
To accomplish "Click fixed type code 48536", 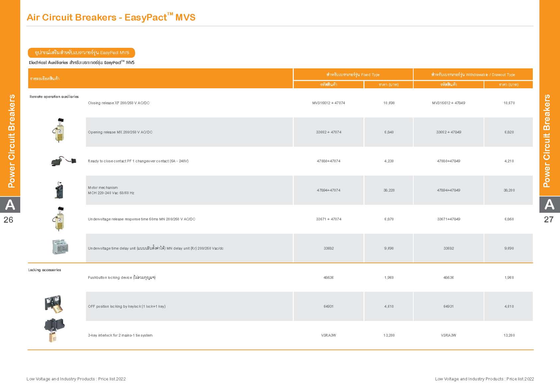I will [x=329, y=277].
